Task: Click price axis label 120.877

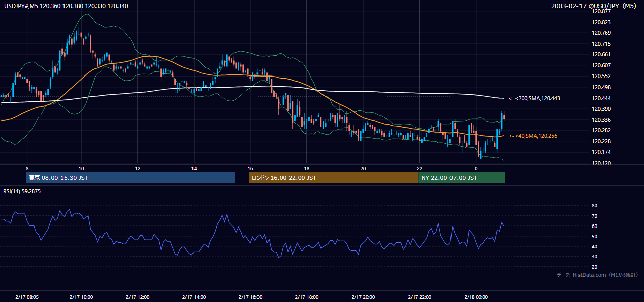Action: pyautogui.click(x=601, y=12)
